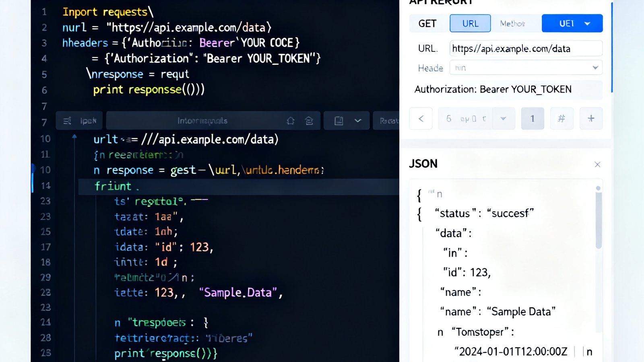Open the blue UEI dropdown button
644x362 pixels.
click(x=572, y=23)
